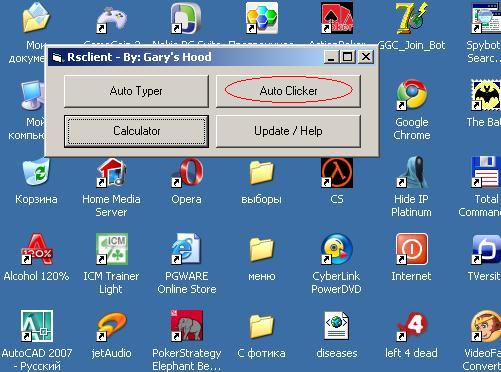Close the Rsclient window
The image size is (501, 372).
point(366,57)
